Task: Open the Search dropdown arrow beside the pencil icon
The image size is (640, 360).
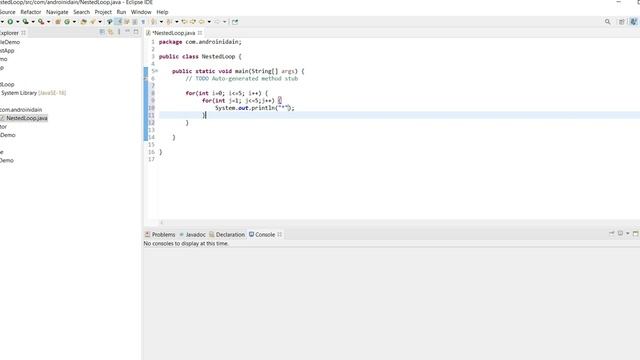Action: coord(100,22)
